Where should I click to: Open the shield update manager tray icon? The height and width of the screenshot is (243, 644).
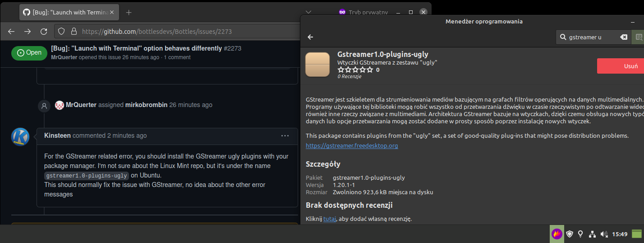point(570,234)
